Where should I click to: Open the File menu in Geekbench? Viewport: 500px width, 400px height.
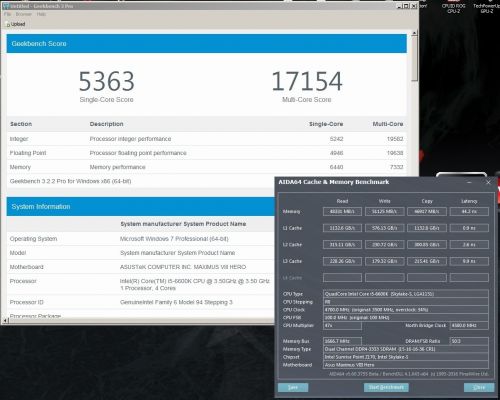tap(8, 14)
